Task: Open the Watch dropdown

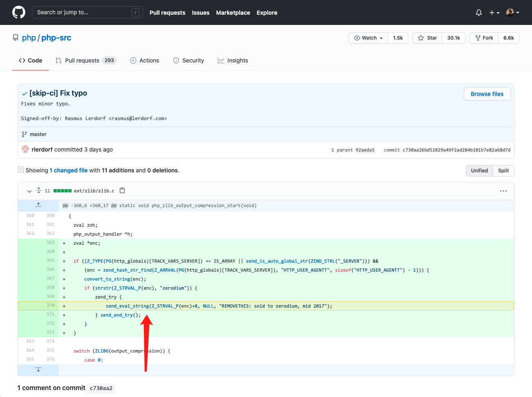Action: pos(368,38)
